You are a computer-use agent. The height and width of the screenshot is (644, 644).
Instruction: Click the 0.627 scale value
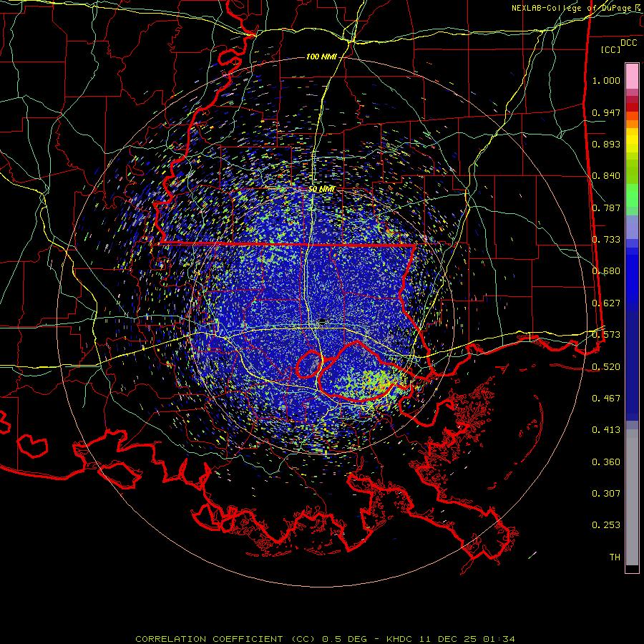click(x=606, y=303)
